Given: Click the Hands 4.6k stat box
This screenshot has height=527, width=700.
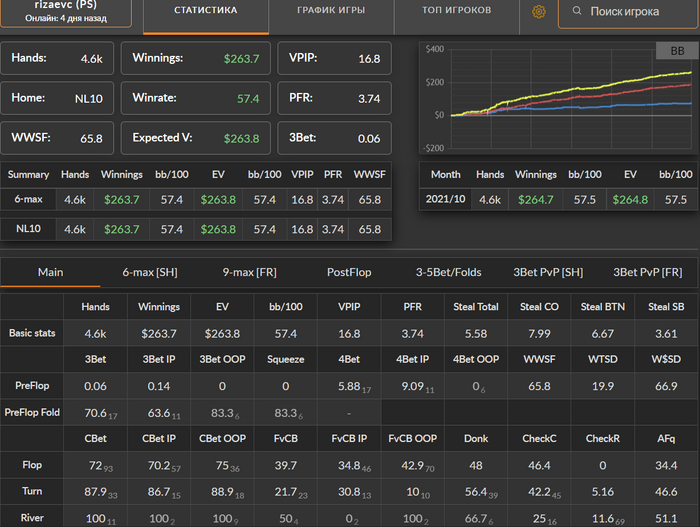Looking at the screenshot, I should tap(57, 58).
